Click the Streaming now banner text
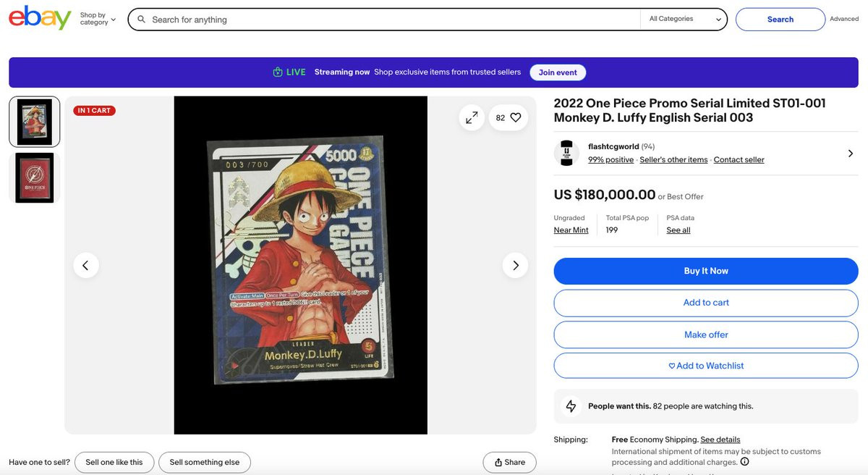The image size is (868, 475). point(342,72)
